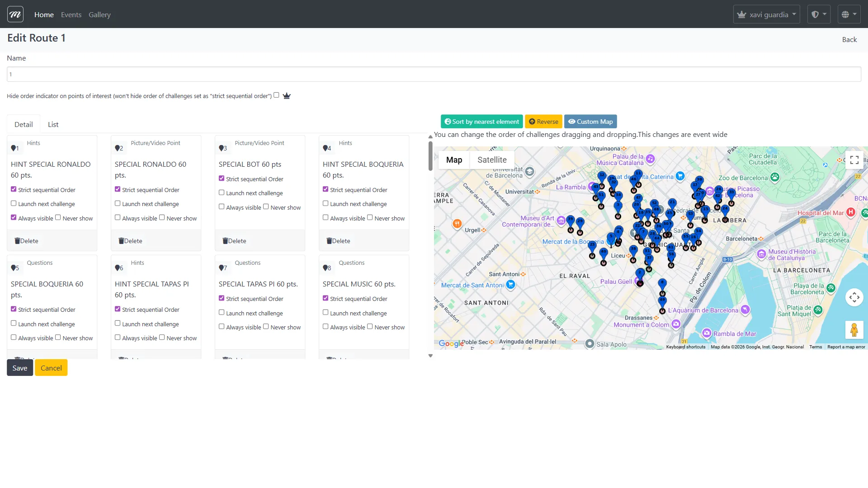Click the Palau Güell map marker

coord(637,282)
